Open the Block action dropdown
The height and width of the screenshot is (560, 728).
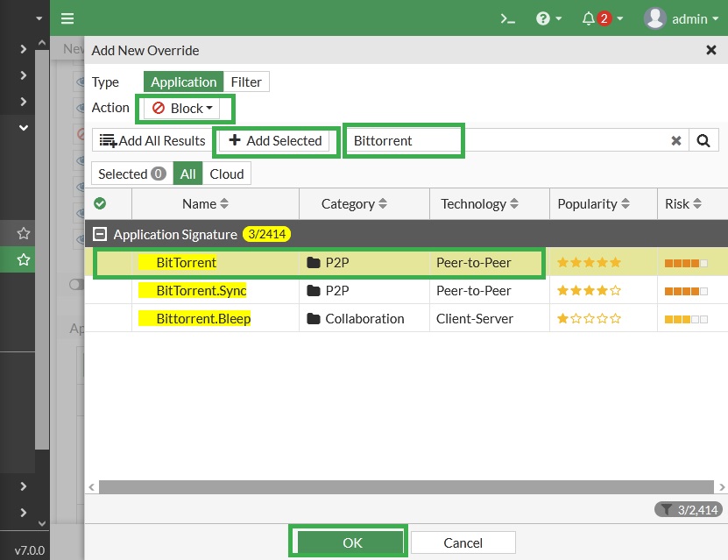tap(182, 108)
